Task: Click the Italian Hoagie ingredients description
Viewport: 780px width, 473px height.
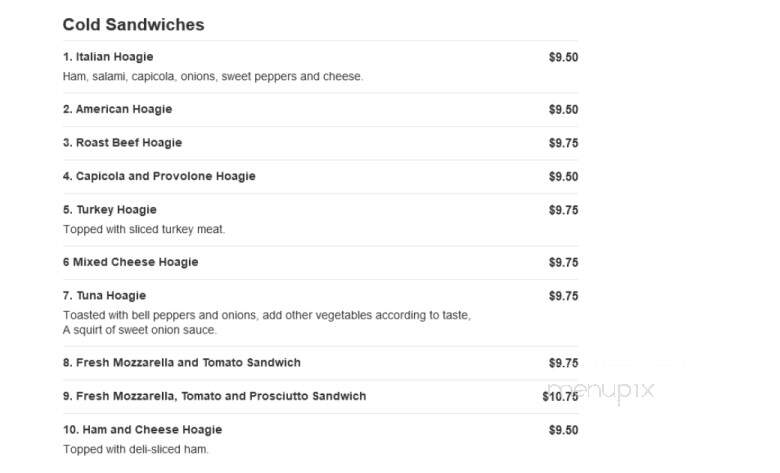Action: pos(213,76)
